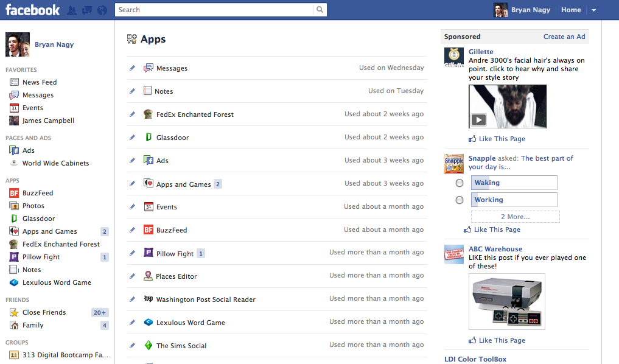Open the friend requests icon in top bar
This screenshot has height=364, width=619.
[x=72, y=10]
